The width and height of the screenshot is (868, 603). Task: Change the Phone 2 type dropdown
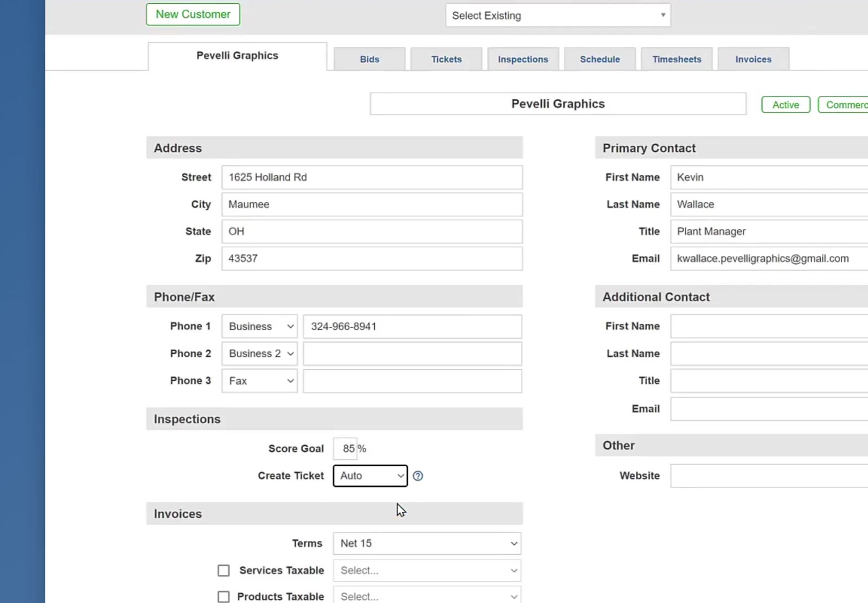coord(260,354)
